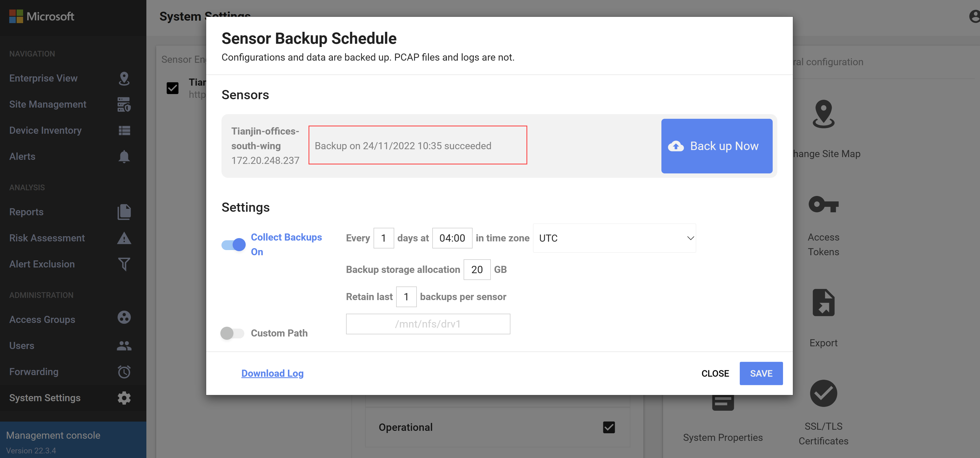980x458 pixels.
Task: Click the time zone selector dropdown
Action: [614, 238]
